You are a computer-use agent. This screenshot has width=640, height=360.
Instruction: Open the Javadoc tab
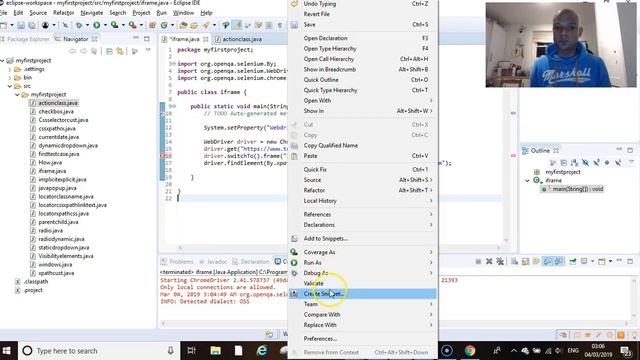coord(213,262)
